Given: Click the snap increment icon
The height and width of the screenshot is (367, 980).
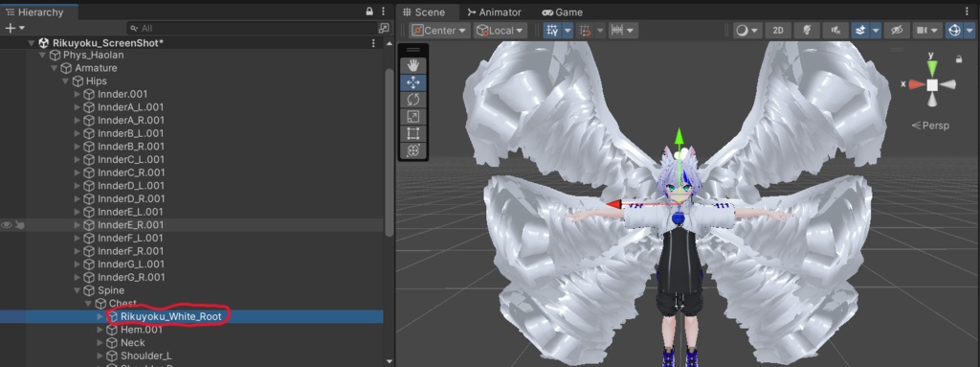Looking at the screenshot, I should click(586, 30).
